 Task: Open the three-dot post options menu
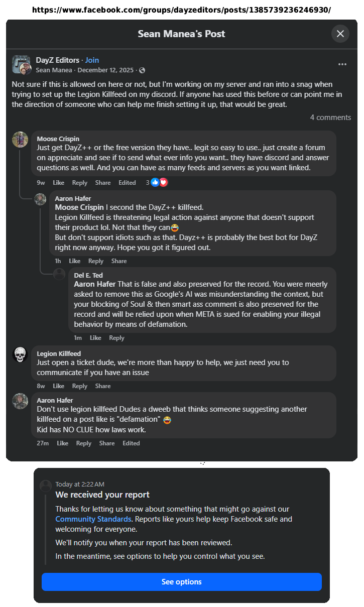(342, 64)
